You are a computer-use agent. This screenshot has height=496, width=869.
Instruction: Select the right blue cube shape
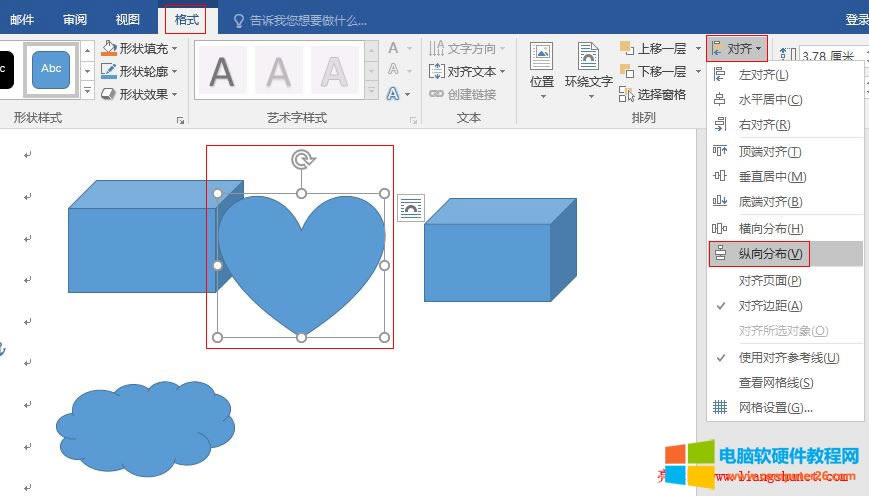[500, 250]
